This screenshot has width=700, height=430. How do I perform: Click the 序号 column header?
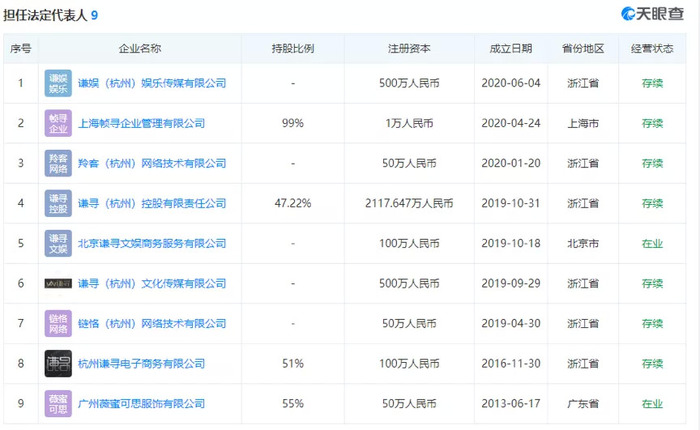pos(21,49)
